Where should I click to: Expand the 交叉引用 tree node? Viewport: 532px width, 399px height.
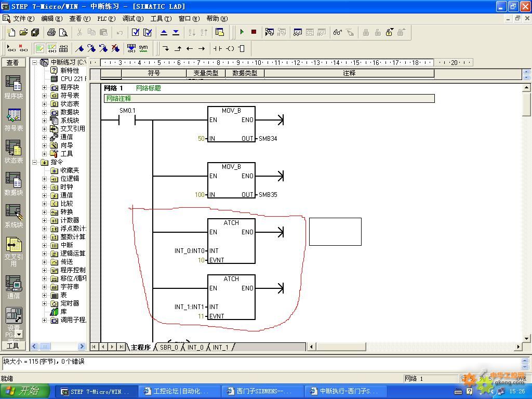tap(45, 129)
